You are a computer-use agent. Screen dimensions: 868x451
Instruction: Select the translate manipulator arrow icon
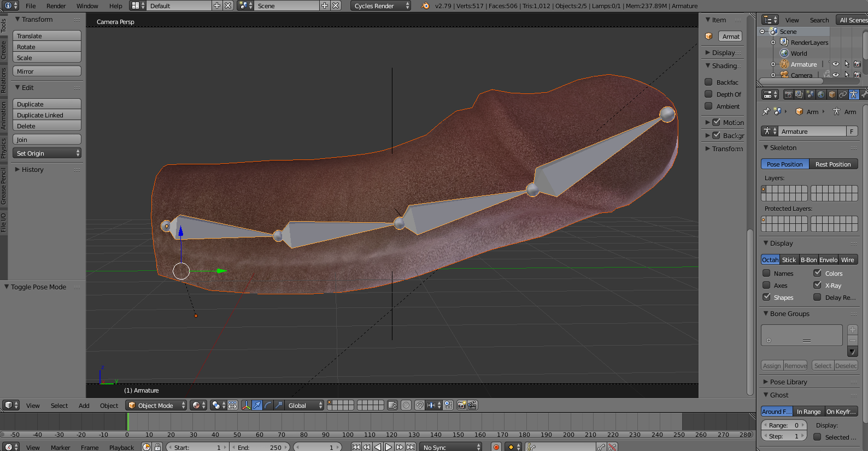pos(257,405)
